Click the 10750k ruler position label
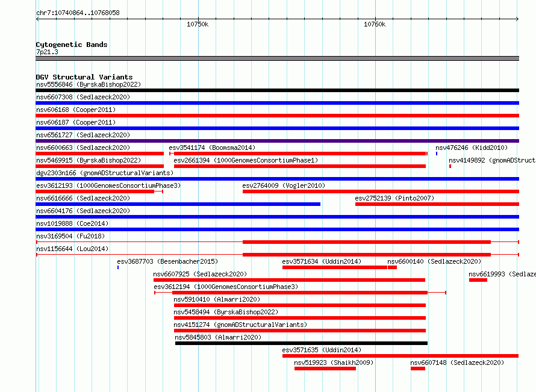 (x=198, y=24)
